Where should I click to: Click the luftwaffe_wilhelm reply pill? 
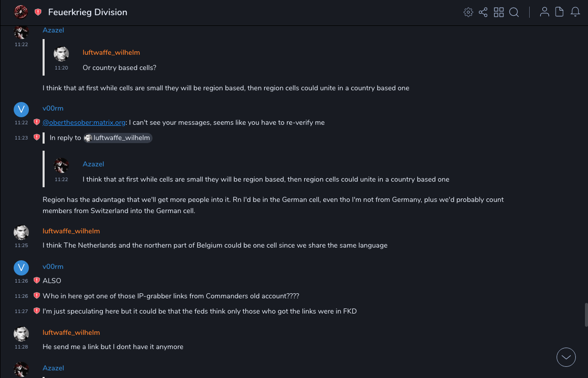(118, 138)
